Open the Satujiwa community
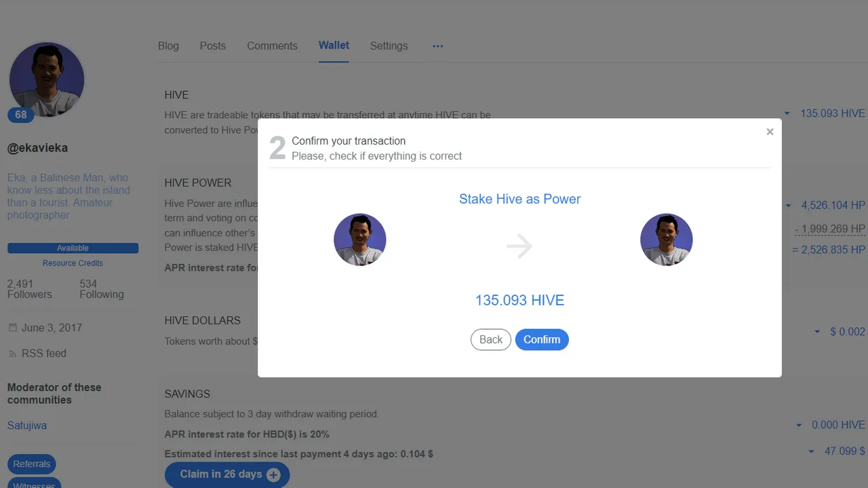The image size is (868, 488). coord(27,426)
